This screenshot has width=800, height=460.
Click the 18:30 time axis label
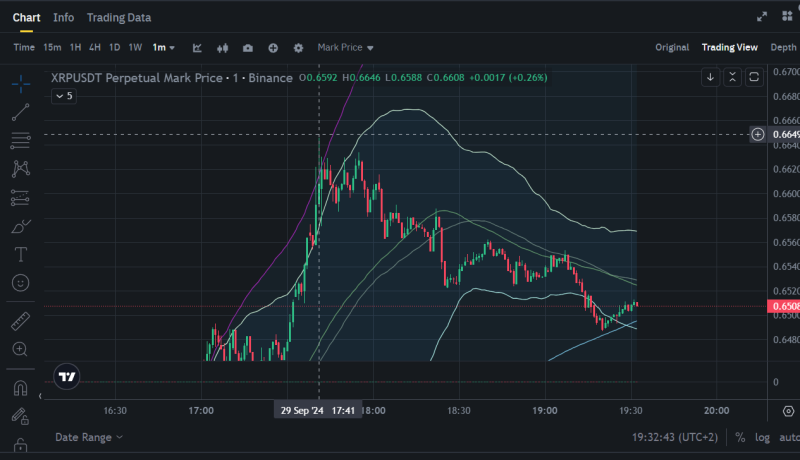pos(459,411)
